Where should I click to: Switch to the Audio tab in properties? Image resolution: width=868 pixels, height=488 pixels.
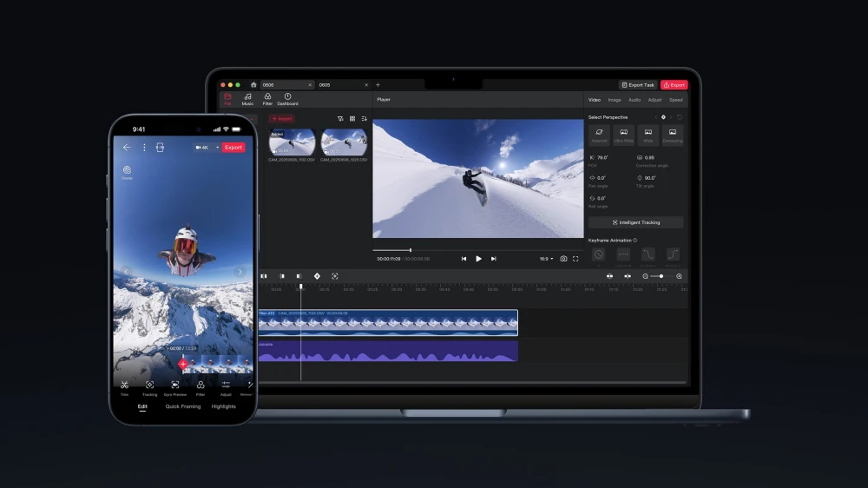[635, 100]
